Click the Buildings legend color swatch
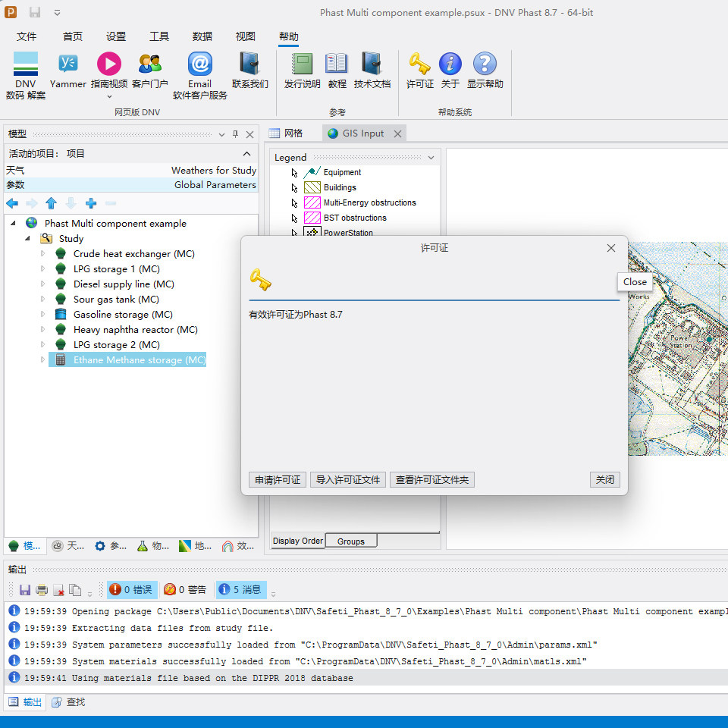 312,187
